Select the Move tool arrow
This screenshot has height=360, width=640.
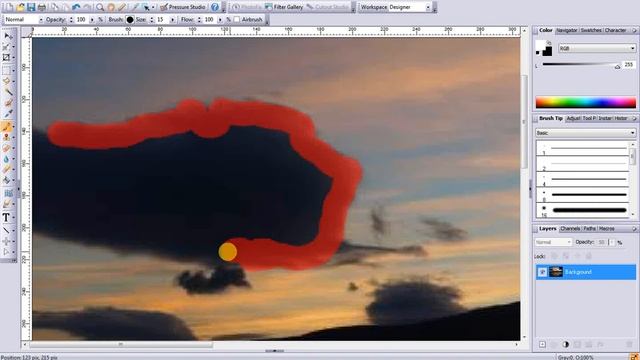7,36
